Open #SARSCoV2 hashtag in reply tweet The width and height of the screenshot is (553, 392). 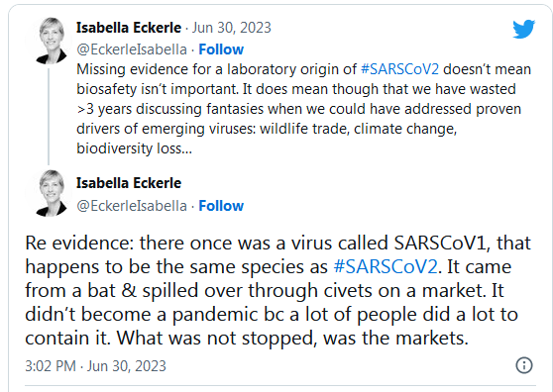click(386, 266)
